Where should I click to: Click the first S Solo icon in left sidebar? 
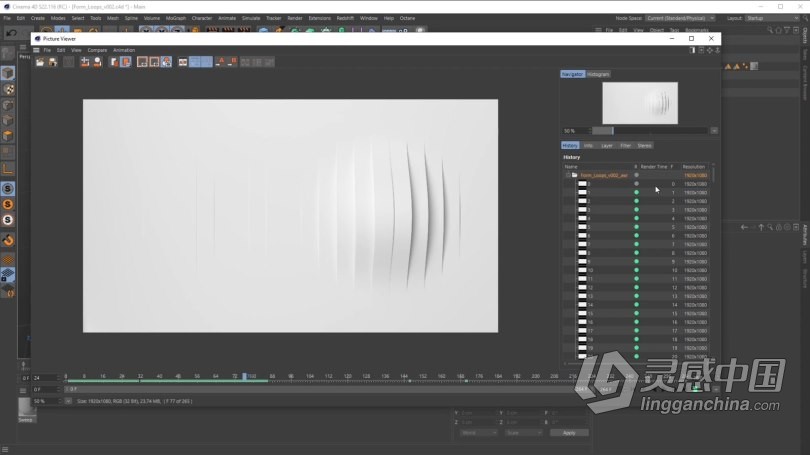tap(8, 189)
